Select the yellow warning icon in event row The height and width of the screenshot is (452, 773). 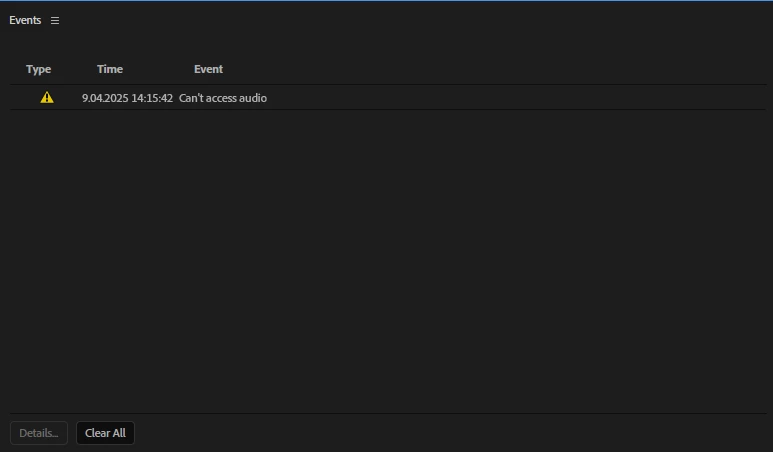(47, 98)
